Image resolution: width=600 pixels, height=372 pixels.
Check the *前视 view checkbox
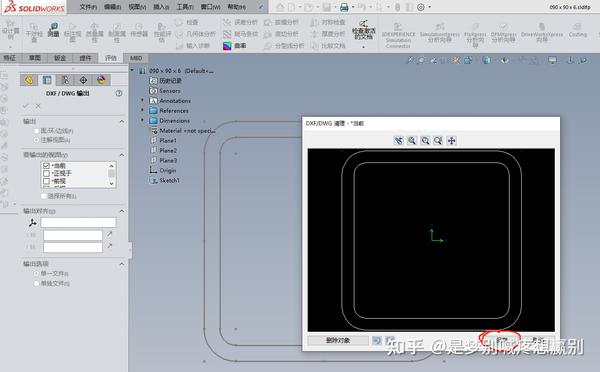coord(46,181)
